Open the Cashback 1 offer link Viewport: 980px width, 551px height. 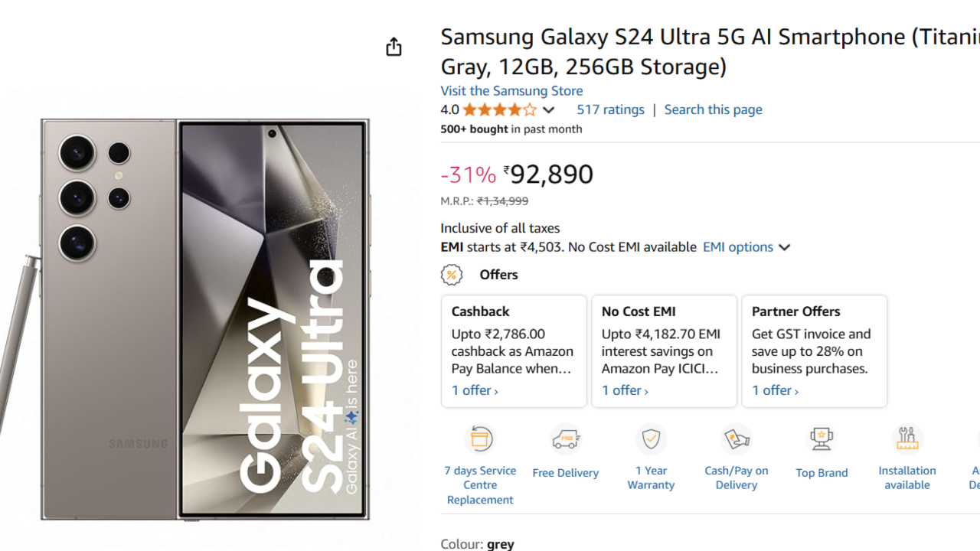pos(475,390)
